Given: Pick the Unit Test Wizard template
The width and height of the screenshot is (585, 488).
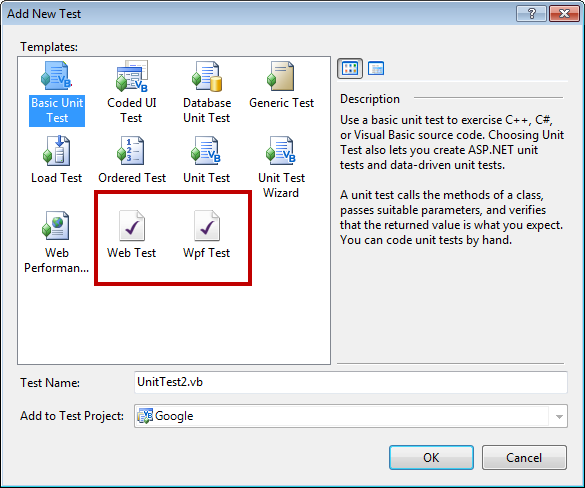Looking at the screenshot, I should (x=281, y=167).
